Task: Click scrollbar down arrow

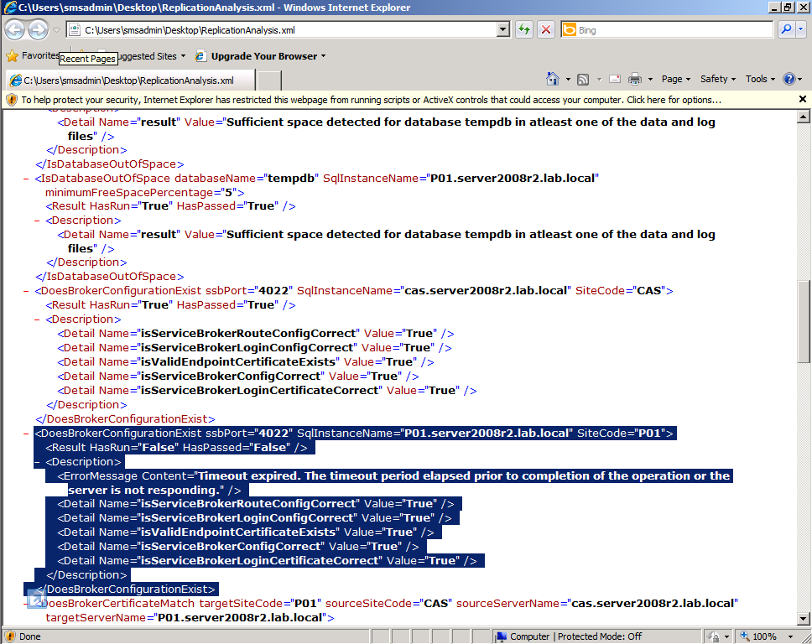Action: 804,618
